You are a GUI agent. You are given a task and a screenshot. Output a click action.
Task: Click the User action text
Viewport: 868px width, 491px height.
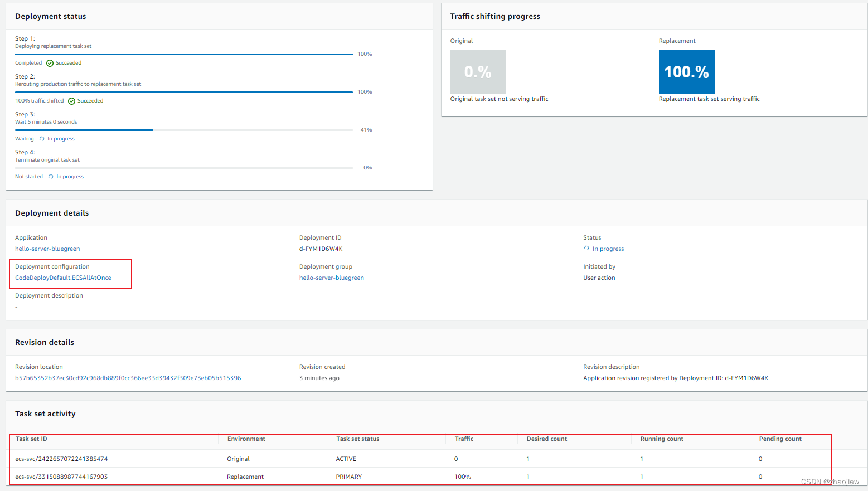click(599, 278)
